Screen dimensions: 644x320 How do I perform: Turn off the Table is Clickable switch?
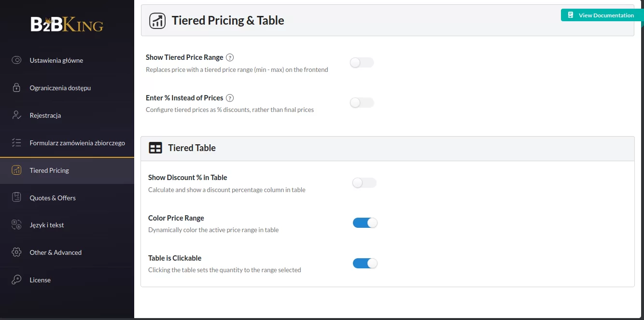point(364,264)
